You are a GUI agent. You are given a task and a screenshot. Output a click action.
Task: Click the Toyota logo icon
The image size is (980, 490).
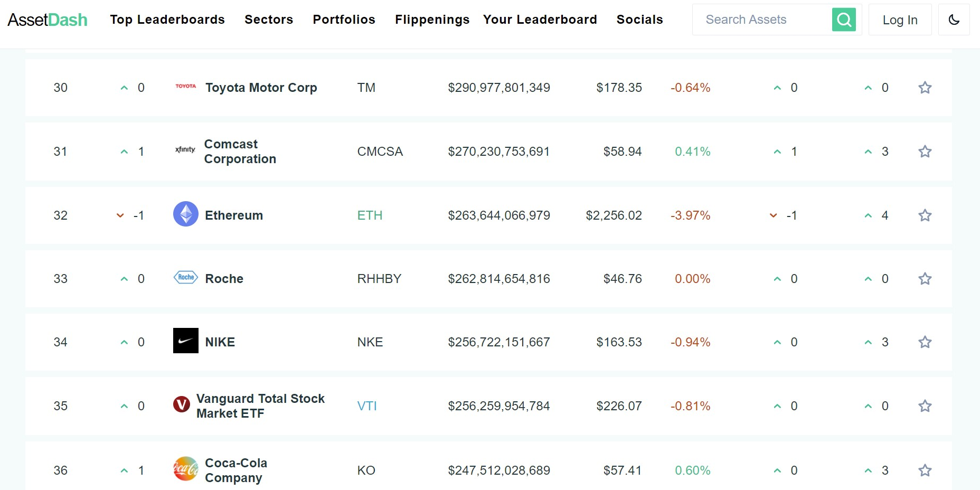click(x=186, y=86)
